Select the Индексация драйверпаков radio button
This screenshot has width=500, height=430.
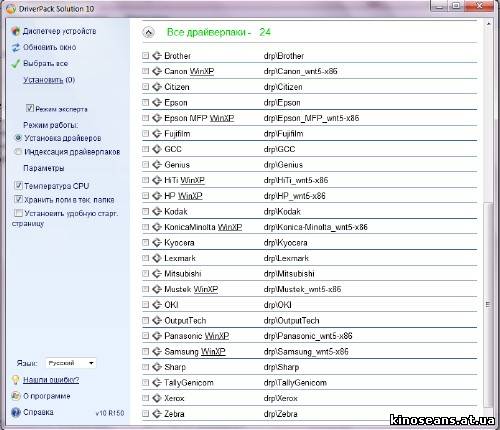pyautogui.click(x=18, y=152)
